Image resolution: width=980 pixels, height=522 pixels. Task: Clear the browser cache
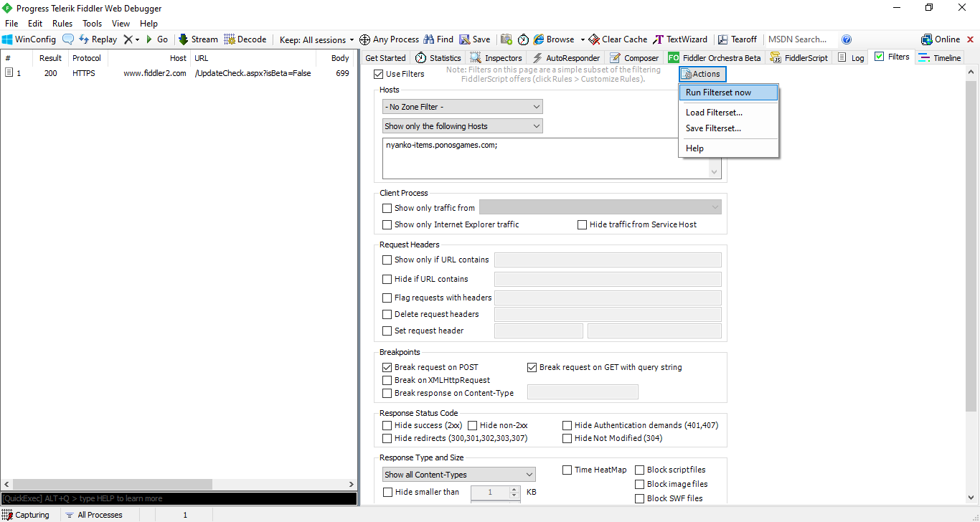[618, 39]
